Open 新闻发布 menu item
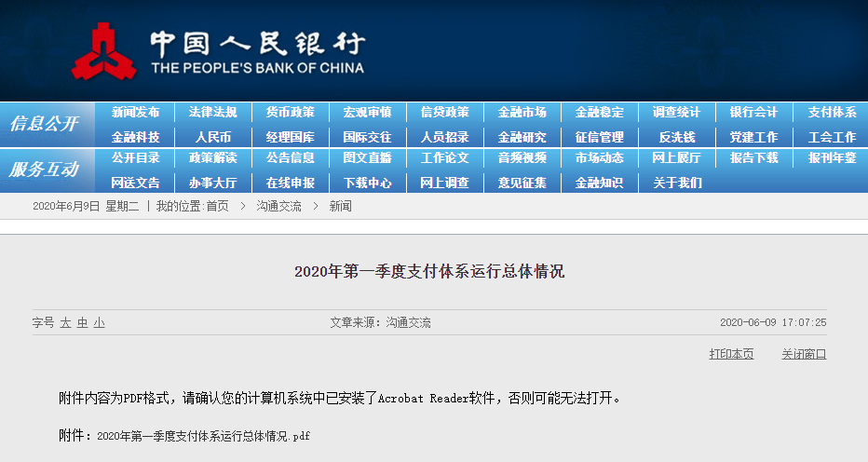868x462 pixels. coord(135,113)
